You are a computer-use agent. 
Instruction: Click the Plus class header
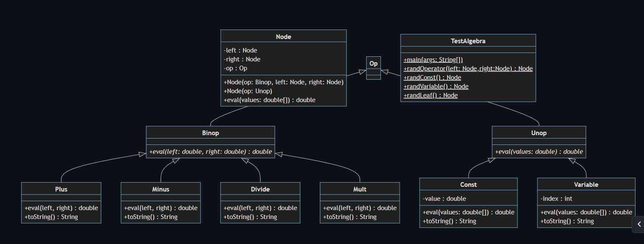[x=61, y=189]
